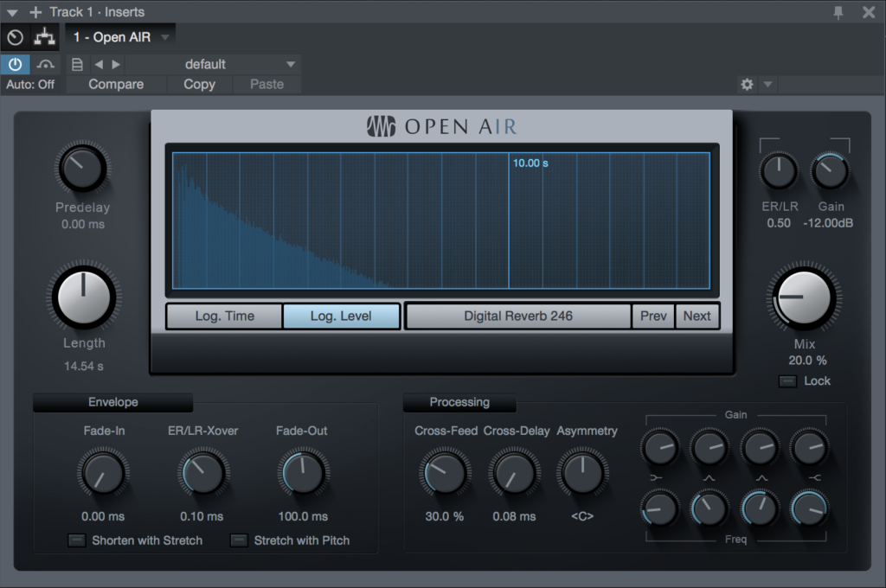Viewport: 886px width, 588px height.
Task: Go to next preset with the right arrow
Action: click(x=116, y=64)
